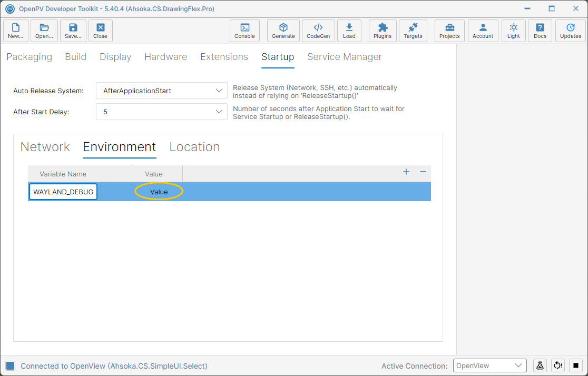The width and height of the screenshot is (588, 376).
Task: Switch to the Packaging tab
Action: 30,57
